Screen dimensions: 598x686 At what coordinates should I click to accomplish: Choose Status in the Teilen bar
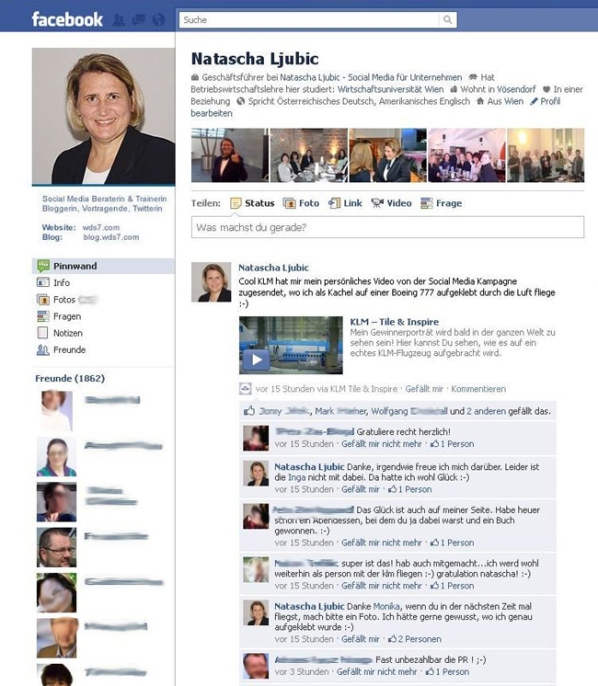tap(252, 203)
